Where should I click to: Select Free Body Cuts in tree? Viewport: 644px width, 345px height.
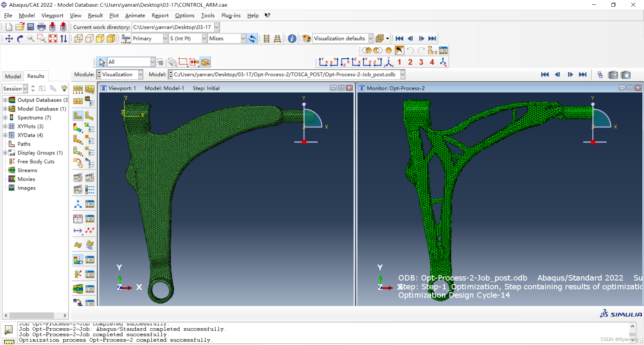click(x=36, y=161)
